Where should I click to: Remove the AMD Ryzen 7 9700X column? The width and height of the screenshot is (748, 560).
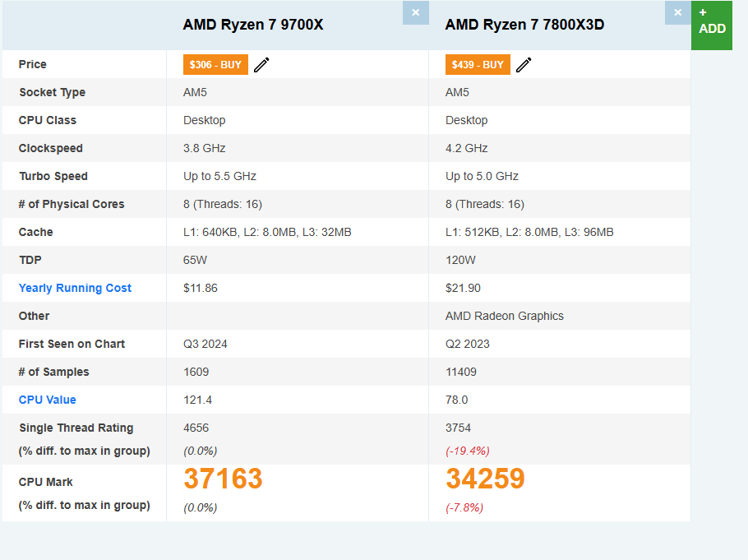[x=415, y=12]
